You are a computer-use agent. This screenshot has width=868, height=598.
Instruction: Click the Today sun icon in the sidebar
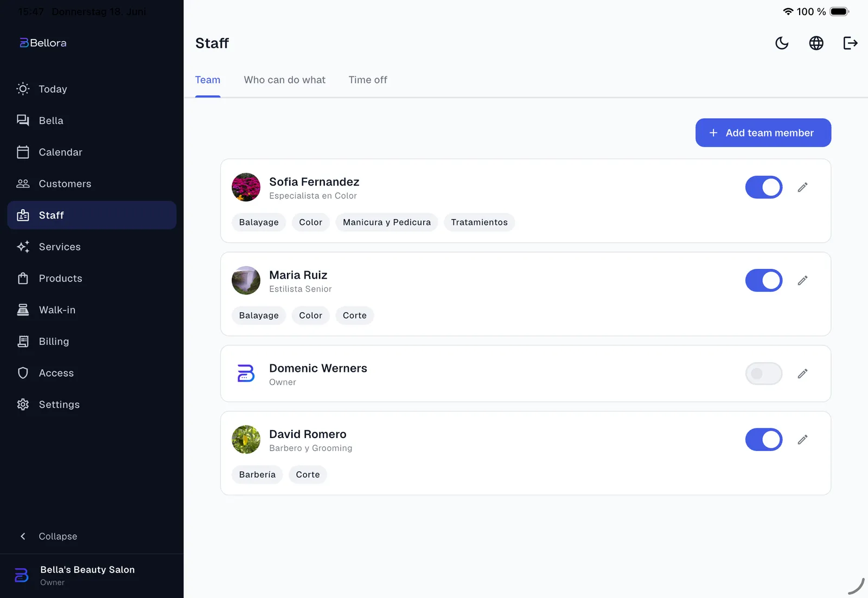pos(23,89)
